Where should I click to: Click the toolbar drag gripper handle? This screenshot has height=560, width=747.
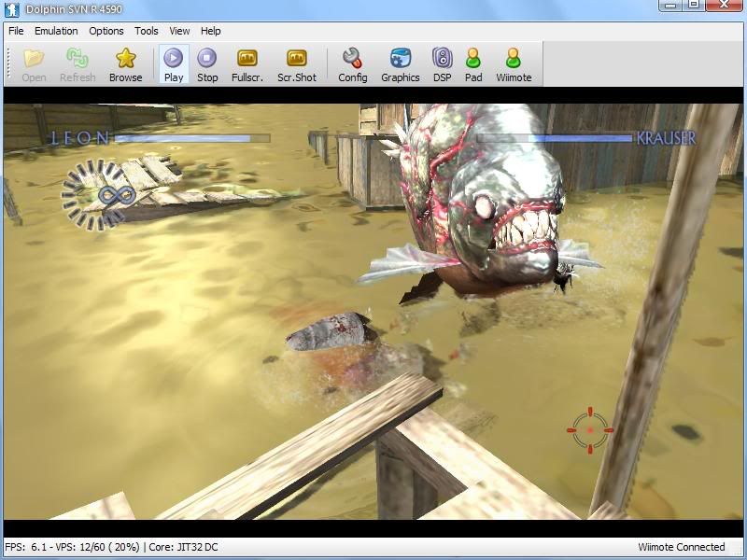[x=8, y=63]
